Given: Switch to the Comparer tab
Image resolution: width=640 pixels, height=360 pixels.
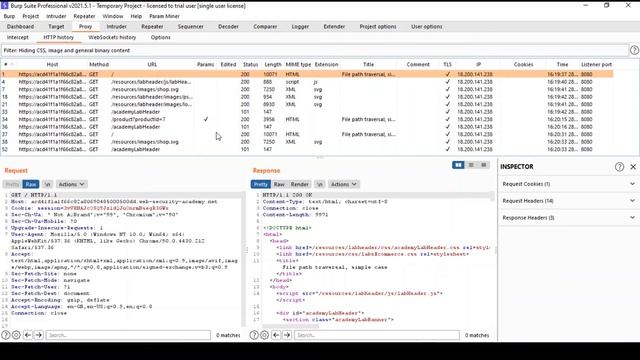Looking at the screenshot, I should [x=265, y=27].
